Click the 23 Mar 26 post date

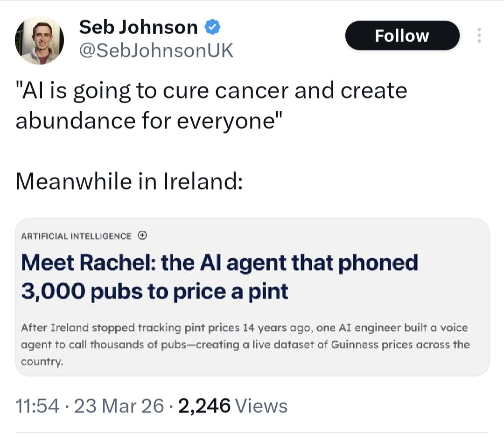(119, 406)
